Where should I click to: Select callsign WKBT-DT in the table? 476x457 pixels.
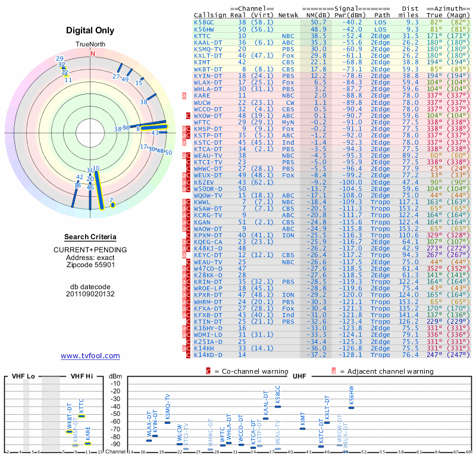coord(208,69)
